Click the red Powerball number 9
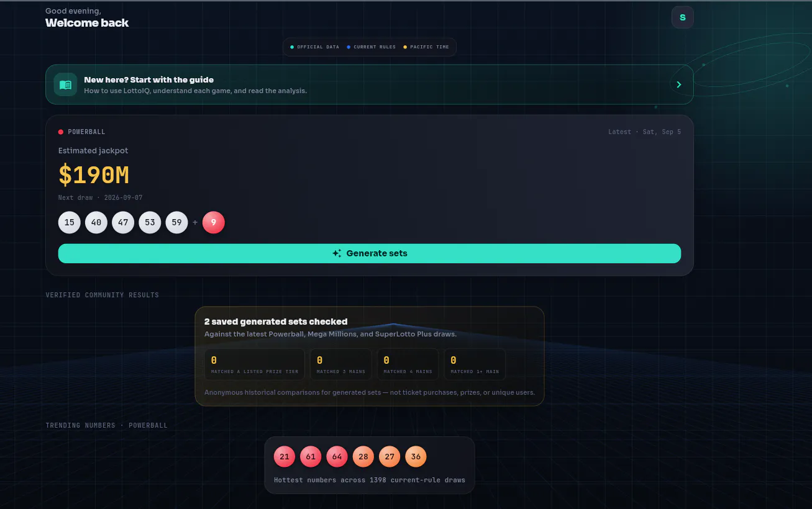The height and width of the screenshot is (509, 812). [214, 222]
